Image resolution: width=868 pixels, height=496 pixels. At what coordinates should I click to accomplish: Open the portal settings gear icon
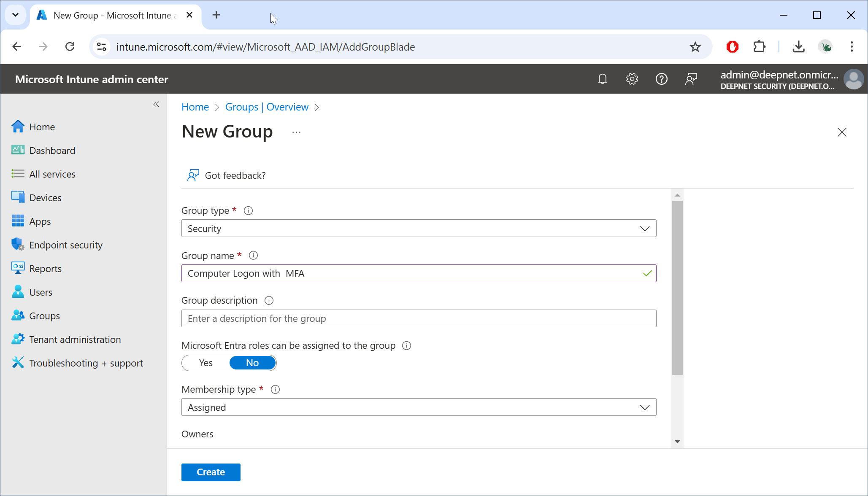click(x=632, y=79)
